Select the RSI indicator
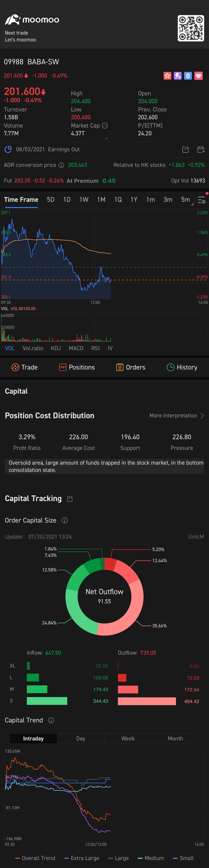This screenshot has width=209, height=868. coord(95,348)
